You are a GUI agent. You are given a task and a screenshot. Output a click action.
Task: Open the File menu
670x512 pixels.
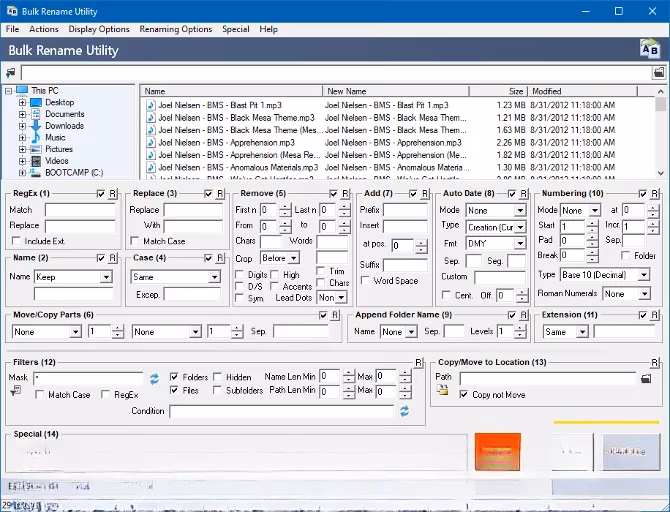pyautogui.click(x=12, y=29)
